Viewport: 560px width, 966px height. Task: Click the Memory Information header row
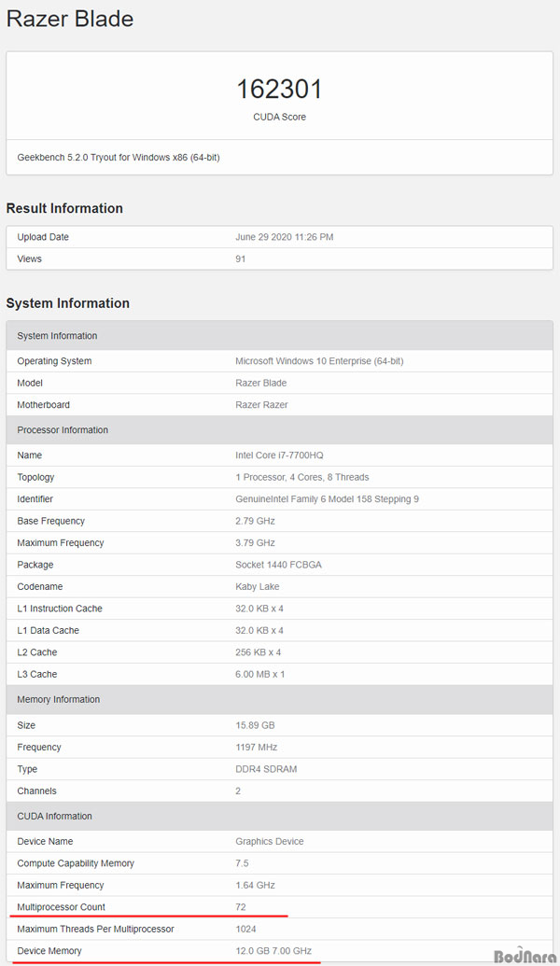280,699
